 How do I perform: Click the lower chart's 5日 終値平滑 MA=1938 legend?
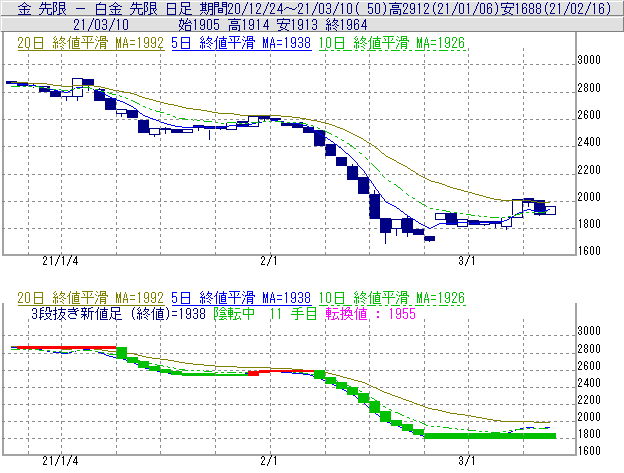pos(241,298)
